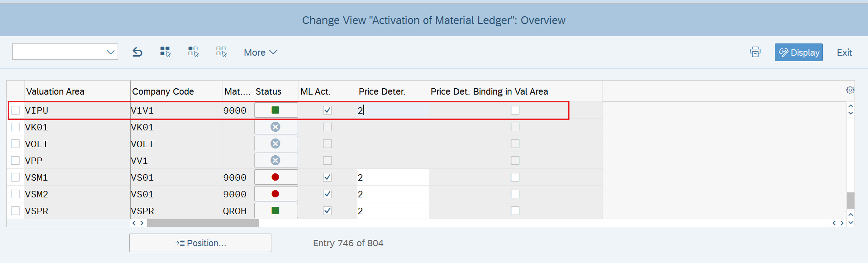Screen dimensions: 868x263
Task: Select the VSPR row selection checkbox
Action: (x=15, y=210)
